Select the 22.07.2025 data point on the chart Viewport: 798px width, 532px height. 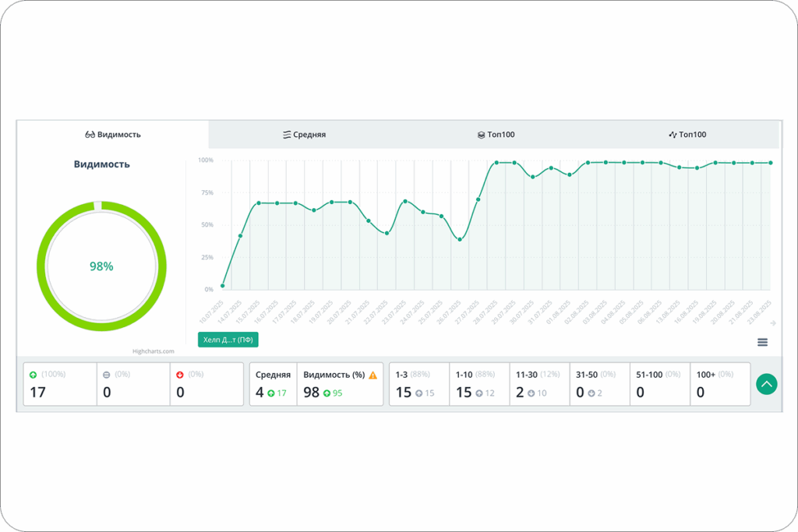point(387,234)
